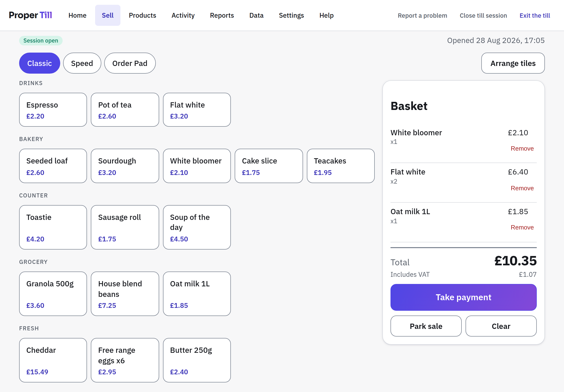The image size is (564, 392).
Task: Open Settings in the top navigation
Action: click(x=291, y=16)
